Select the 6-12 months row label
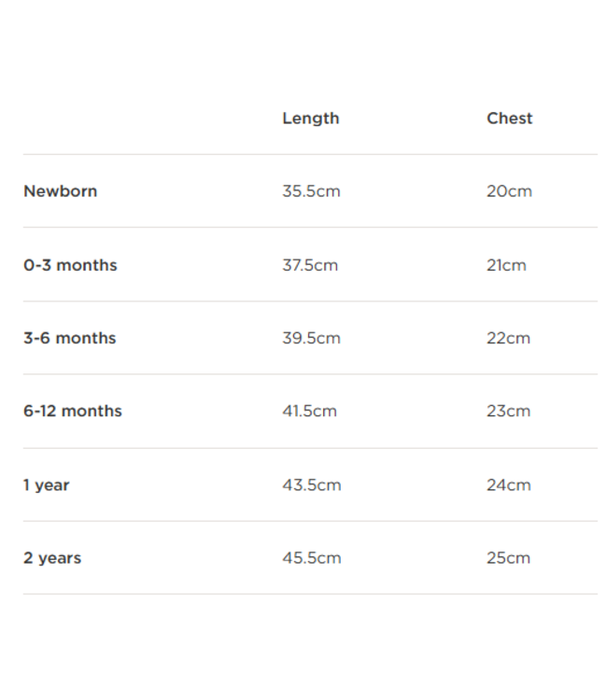This screenshot has width=607, height=700. [x=72, y=411]
